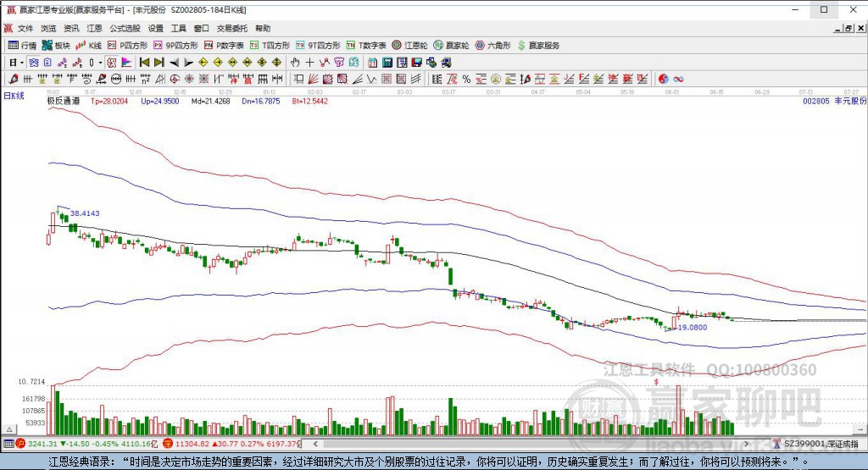This screenshot has height=470, width=868.
Task: Expand the 日 period dropdown
Action: tap(21, 63)
